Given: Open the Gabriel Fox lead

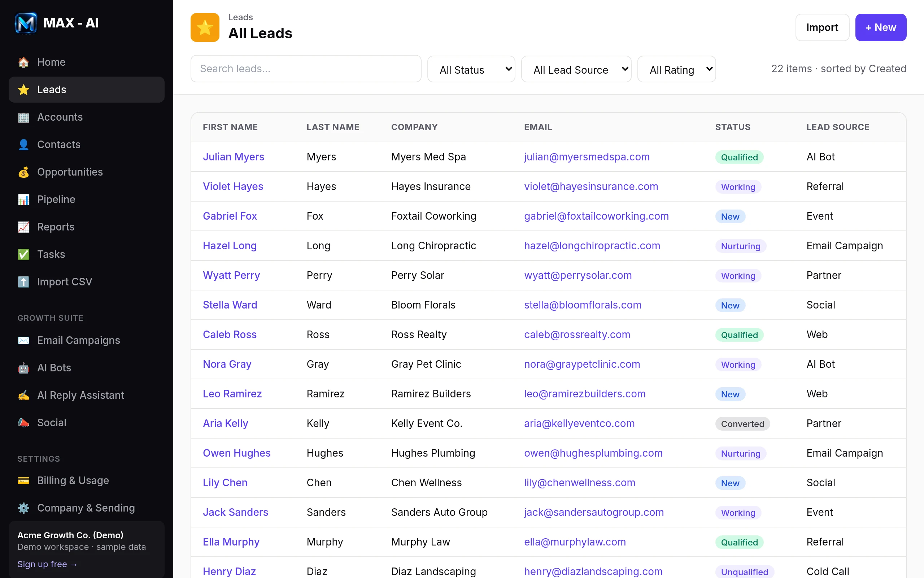Looking at the screenshot, I should coord(230,216).
